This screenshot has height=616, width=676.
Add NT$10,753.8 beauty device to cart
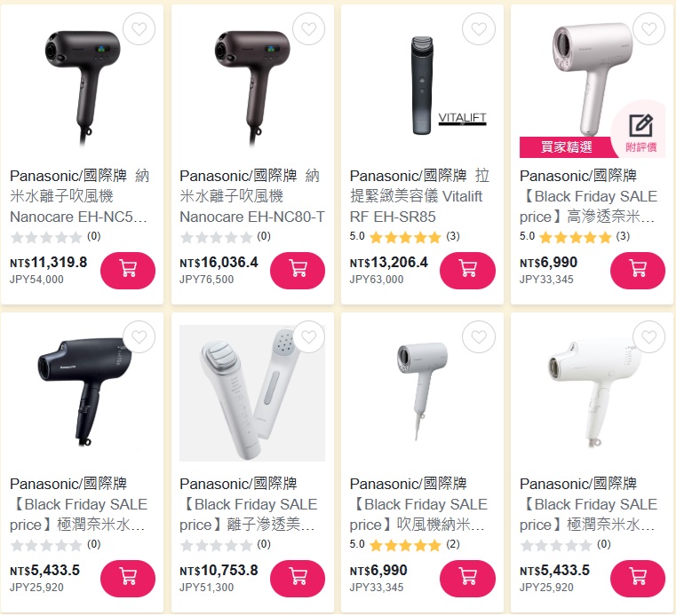298,578
